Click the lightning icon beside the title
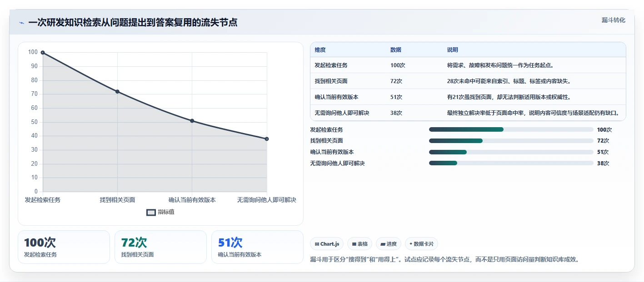This screenshot has width=644, height=282. coord(21,23)
